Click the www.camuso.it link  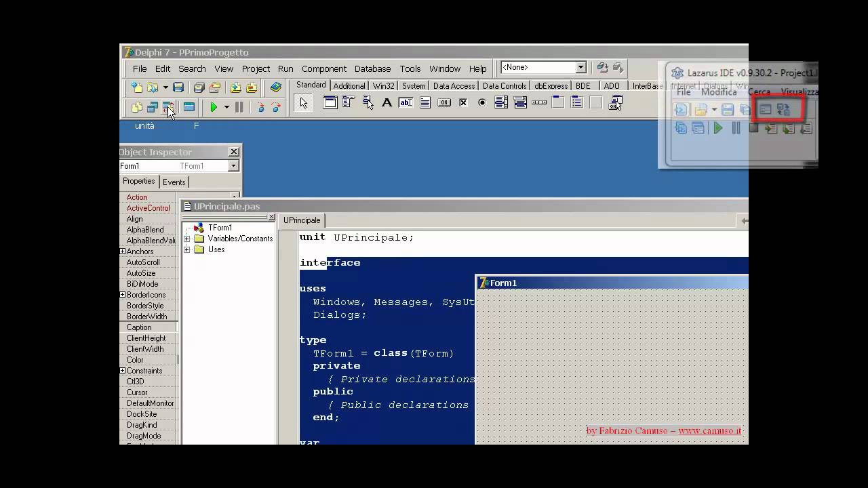pyautogui.click(x=709, y=430)
